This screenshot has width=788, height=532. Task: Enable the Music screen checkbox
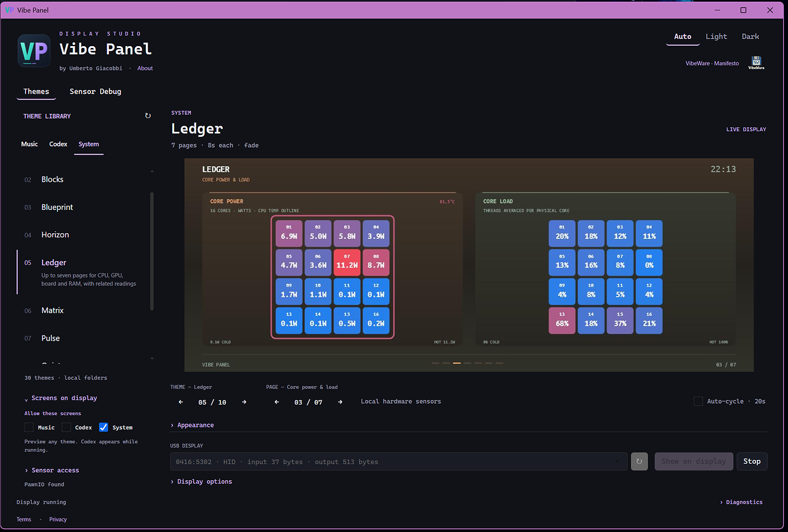[x=29, y=427]
